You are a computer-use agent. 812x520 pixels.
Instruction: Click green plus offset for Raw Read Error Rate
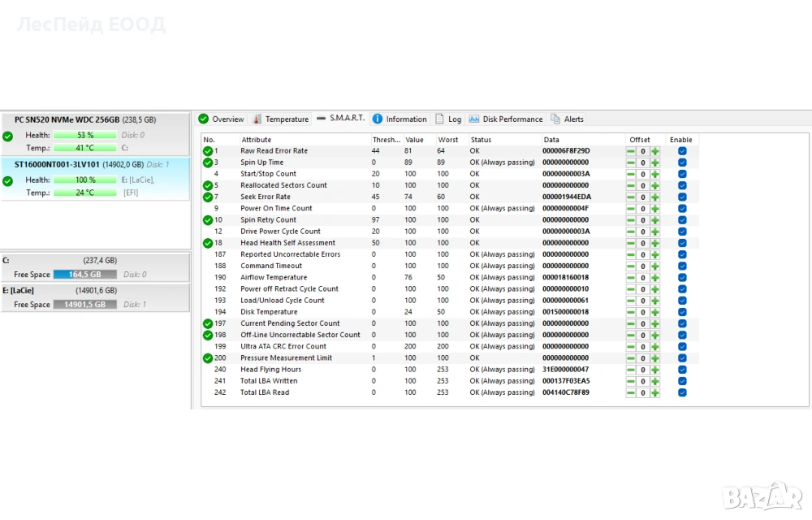[655, 151]
